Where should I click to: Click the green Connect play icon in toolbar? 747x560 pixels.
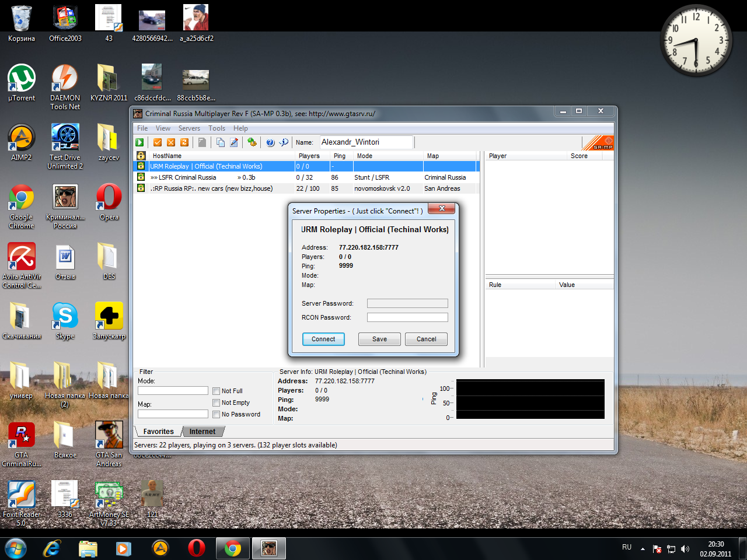pyautogui.click(x=139, y=142)
